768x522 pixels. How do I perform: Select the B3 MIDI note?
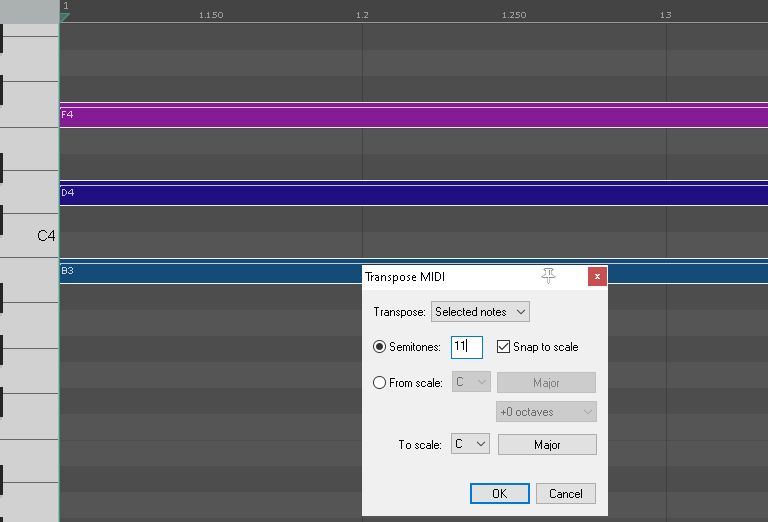(211, 273)
